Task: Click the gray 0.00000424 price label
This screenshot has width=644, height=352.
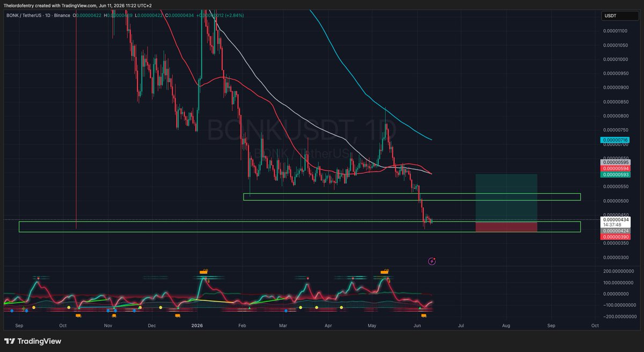Action: (615, 231)
